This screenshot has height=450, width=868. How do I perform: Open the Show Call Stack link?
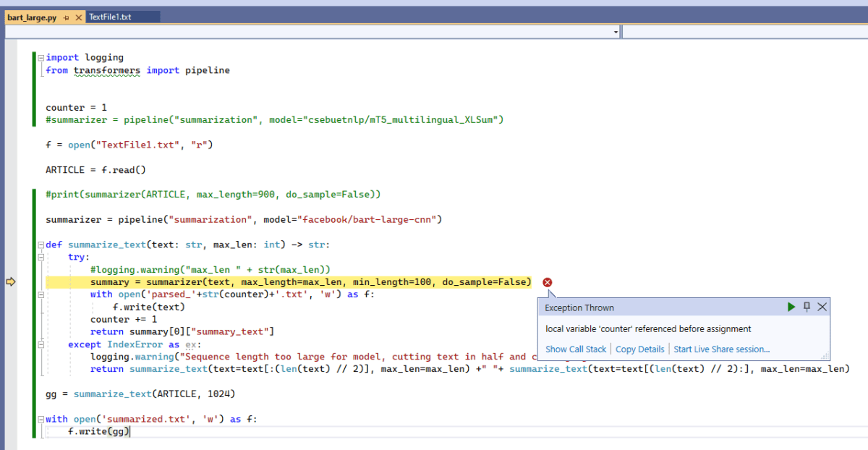(x=576, y=349)
